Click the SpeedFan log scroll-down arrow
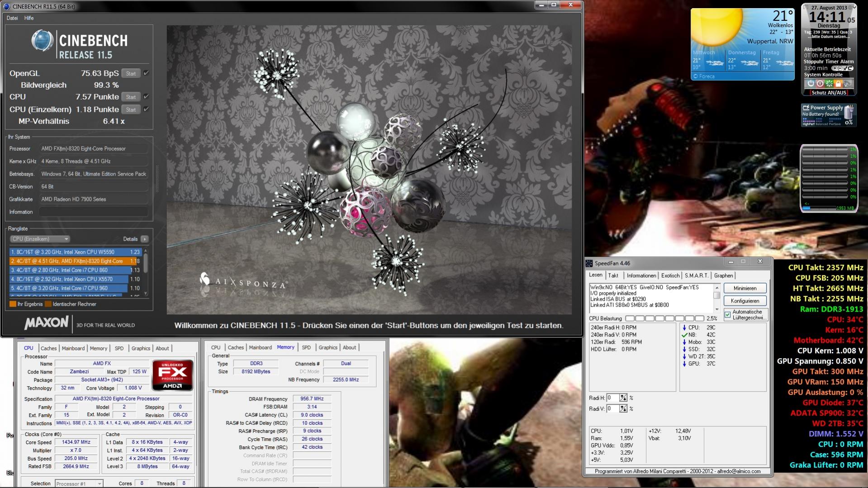The width and height of the screenshot is (868, 488). (716, 310)
